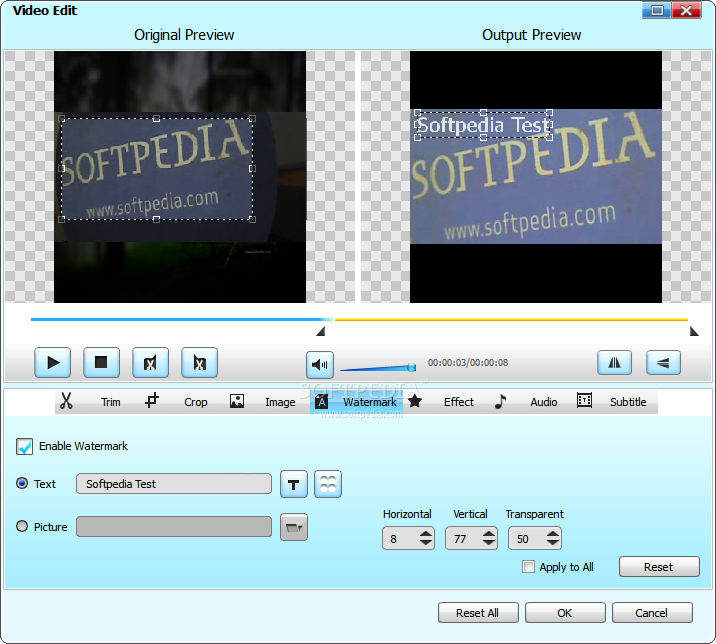
Task: Switch to the Trim tab
Action: [x=111, y=402]
